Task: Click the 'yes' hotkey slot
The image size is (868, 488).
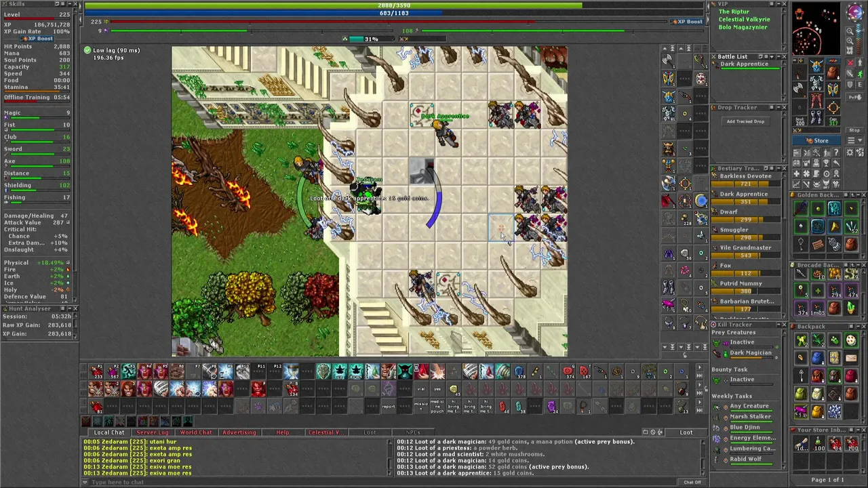Action: coord(437,389)
